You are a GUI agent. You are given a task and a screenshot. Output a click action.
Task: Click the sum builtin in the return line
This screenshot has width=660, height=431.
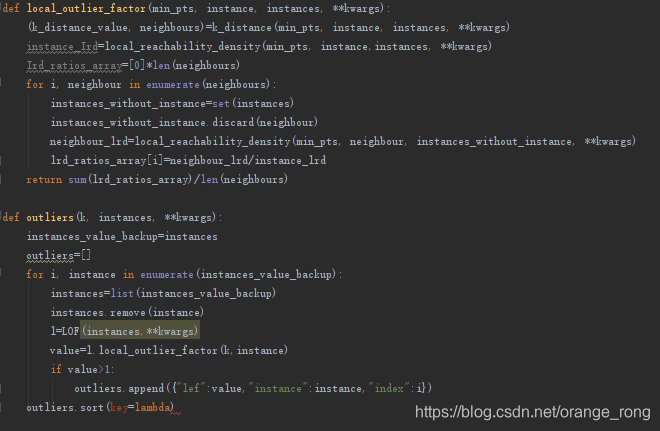(x=77, y=179)
